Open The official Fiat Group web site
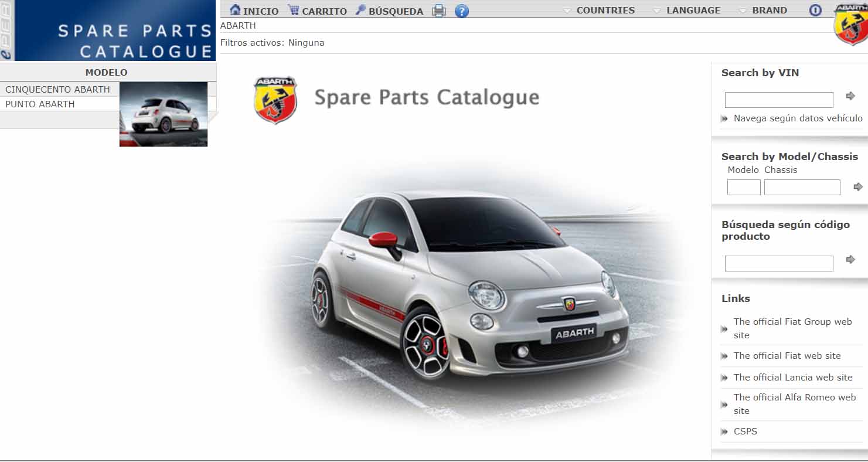The height and width of the screenshot is (462, 868). click(792, 328)
